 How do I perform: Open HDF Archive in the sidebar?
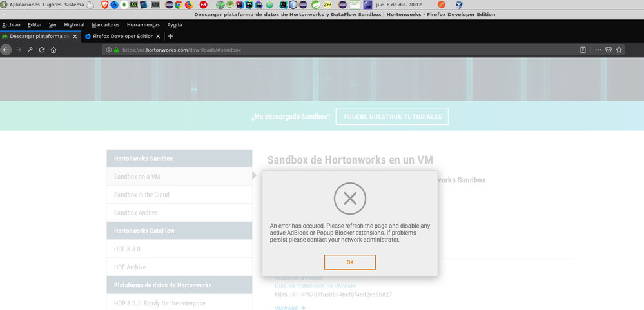coord(179,267)
